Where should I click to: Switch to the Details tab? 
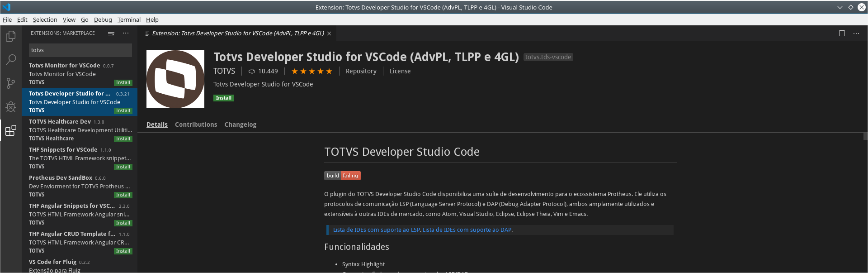[157, 125]
